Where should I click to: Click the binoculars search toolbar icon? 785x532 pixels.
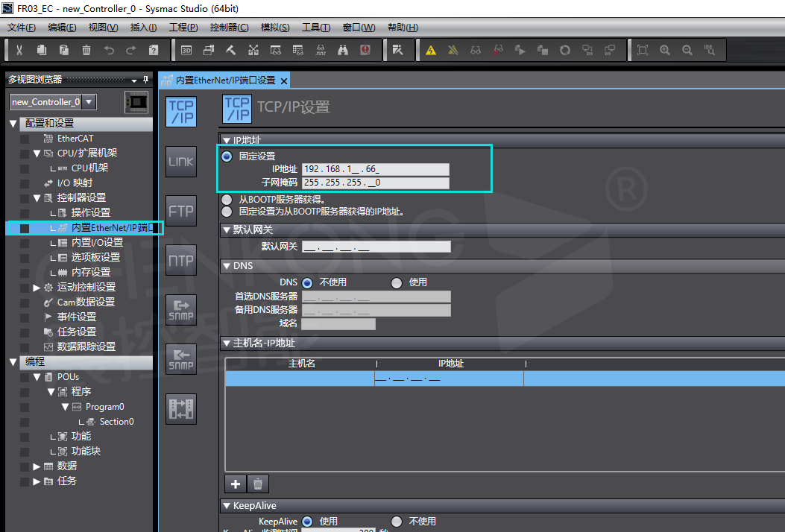[x=343, y=50]
